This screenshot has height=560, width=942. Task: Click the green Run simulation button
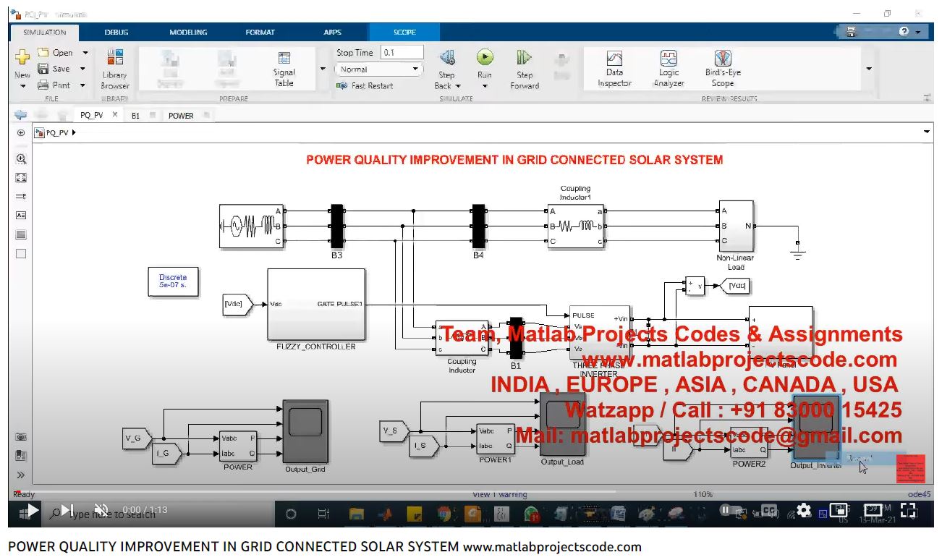(485, 58)
